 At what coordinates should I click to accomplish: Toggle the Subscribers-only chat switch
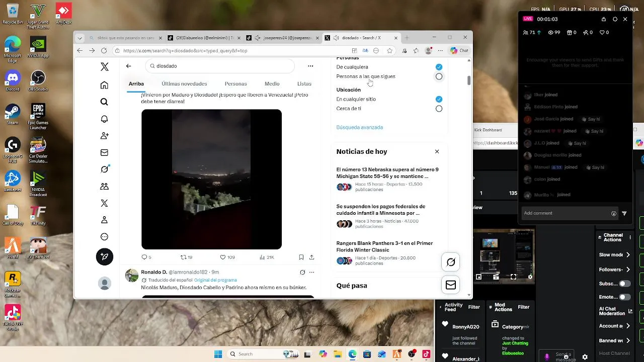[624, 284]
